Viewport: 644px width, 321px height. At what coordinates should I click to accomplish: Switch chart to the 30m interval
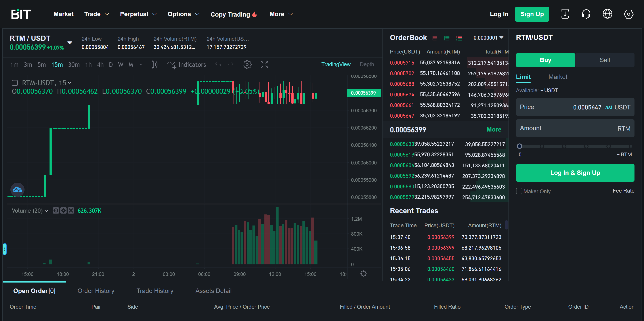coord(74,65)
